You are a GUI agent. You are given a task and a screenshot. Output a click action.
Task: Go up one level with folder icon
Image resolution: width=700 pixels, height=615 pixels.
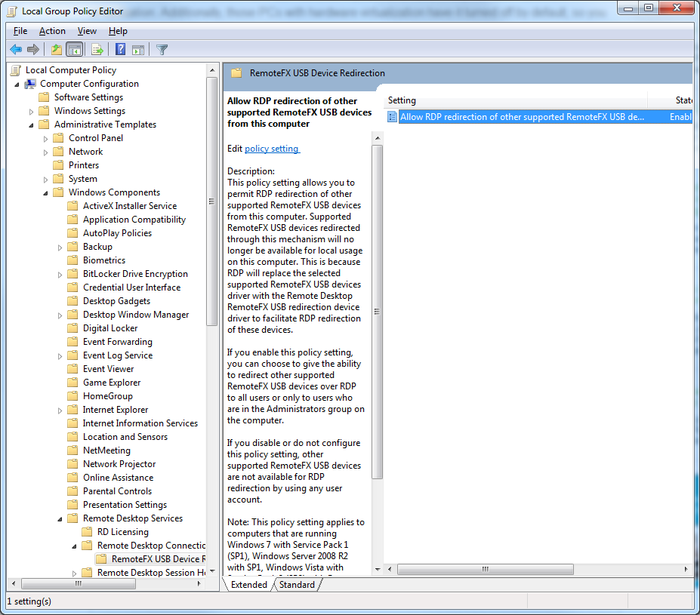(x=56, y=50)
